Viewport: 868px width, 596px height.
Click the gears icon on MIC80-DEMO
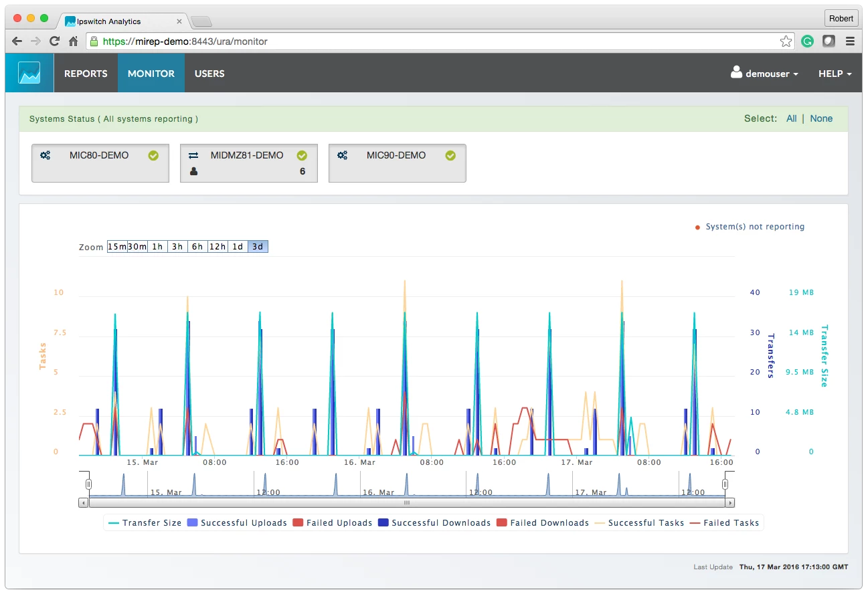[45, 155]
